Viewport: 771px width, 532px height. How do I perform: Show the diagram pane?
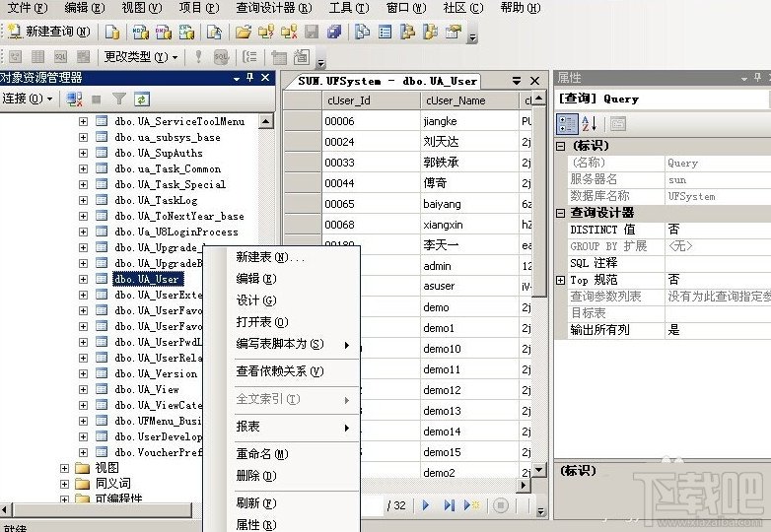(x=15, y=57)
